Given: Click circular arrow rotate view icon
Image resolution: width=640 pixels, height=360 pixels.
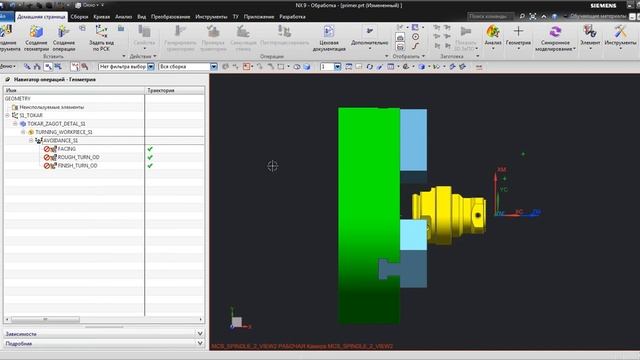Looking at the screenshot, I should click(x=369, y=67).
